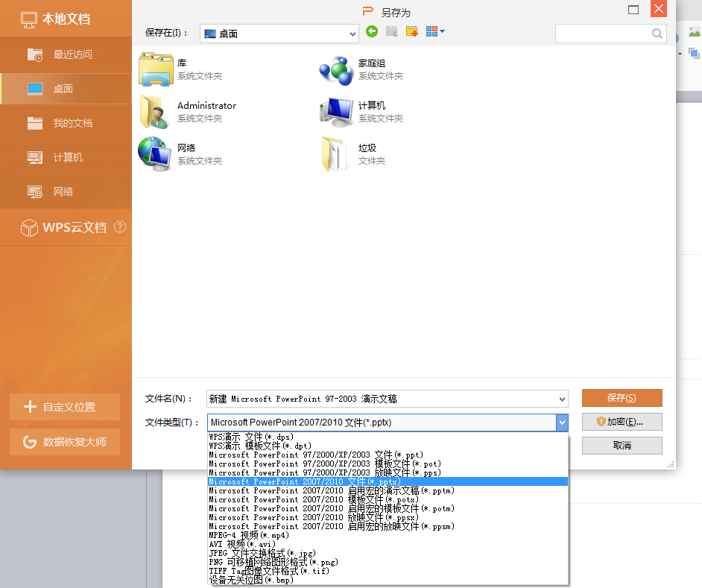702x588 pixels.
Task: Select the 库 system folder
Action: tap(181, 69)
